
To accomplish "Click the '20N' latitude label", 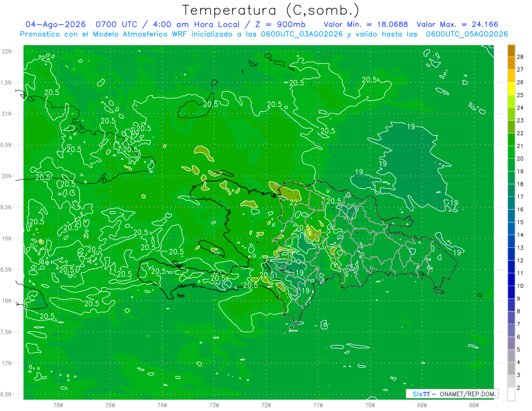I will click(7, 176).
